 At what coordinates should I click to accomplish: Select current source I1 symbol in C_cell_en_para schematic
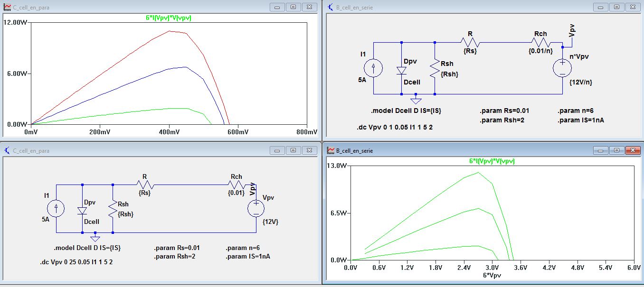point(56,209)
